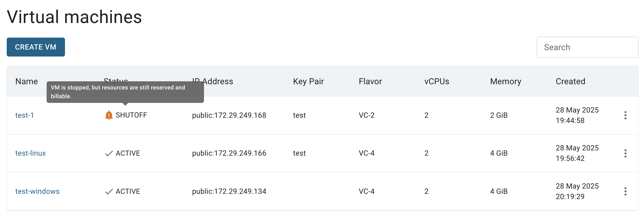Open the actions menu for test-linux

[625, 153]
